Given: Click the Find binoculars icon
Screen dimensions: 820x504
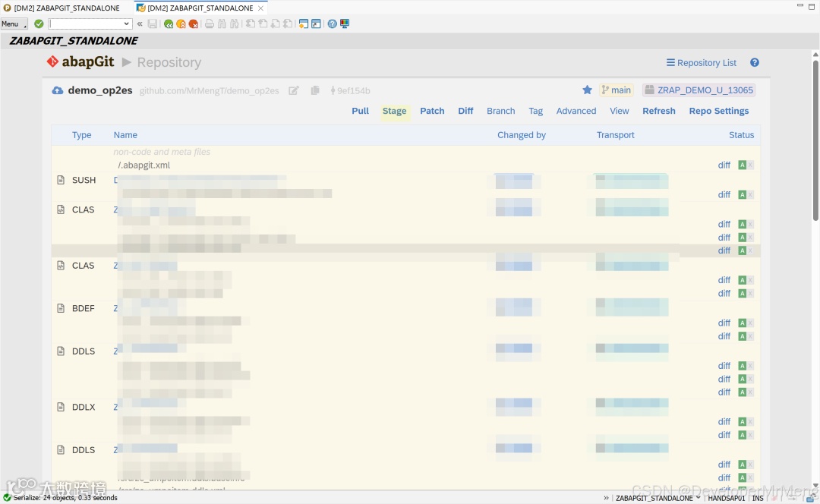Looking at the screenshot, I should pyautogui.click(x=222, y=24).
